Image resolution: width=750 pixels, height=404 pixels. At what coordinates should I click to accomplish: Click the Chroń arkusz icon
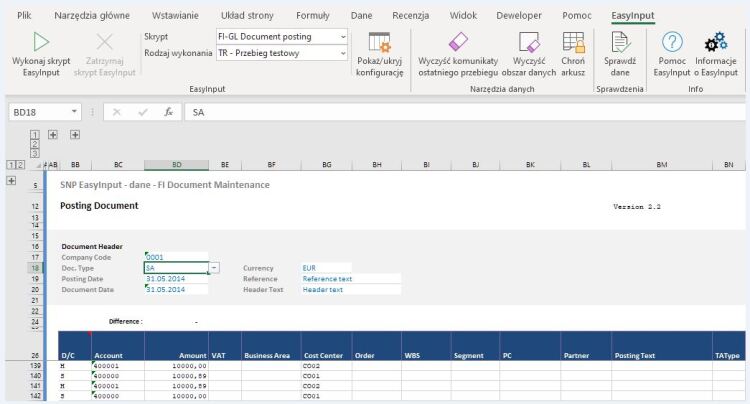tap(573, 42)
